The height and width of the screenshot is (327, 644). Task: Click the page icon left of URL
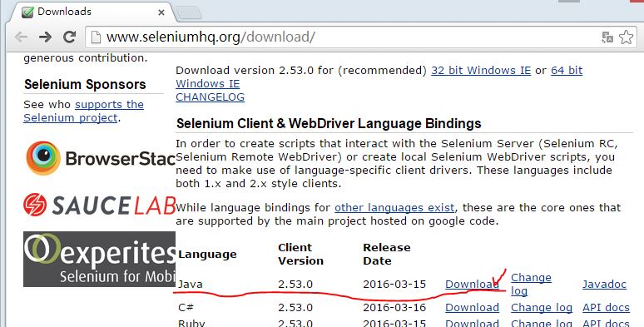pos(96,37)
